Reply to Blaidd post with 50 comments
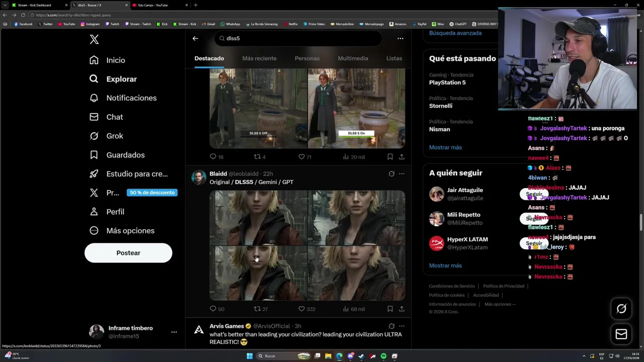Image resolution: width=644 pixels, height=362 pixels. click(x=217, y=309)
